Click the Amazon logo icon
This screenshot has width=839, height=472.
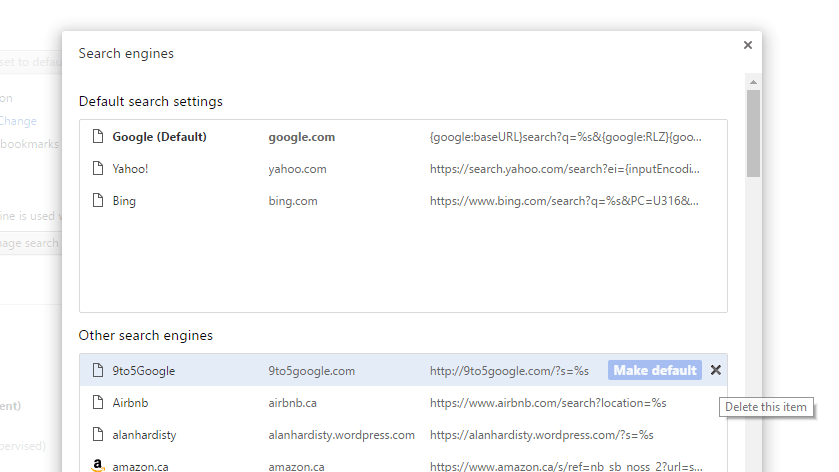[98, 466]
